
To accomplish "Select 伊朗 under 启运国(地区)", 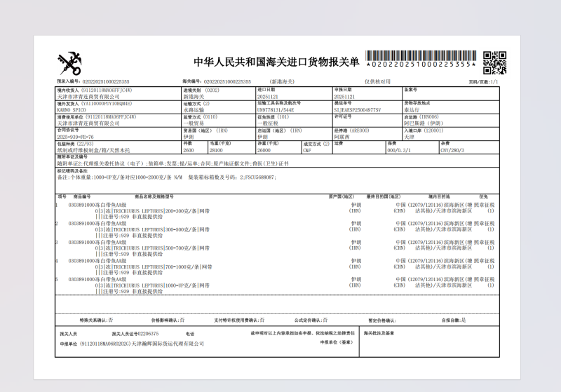I will pyautogui.click(x=262, y=137).
